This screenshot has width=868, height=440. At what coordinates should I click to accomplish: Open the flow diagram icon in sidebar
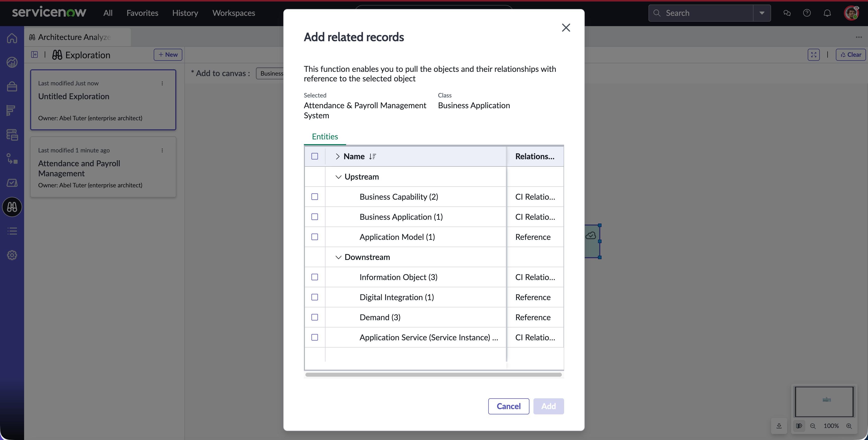12,159
